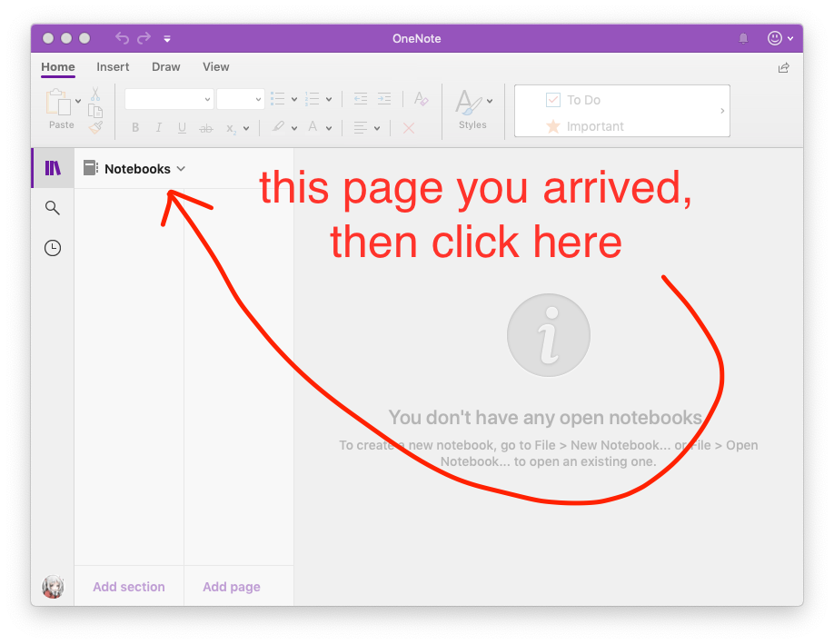834x644 pixels.
Task: Click the Redo arrow in title bar
Action: tap(144, 38)
